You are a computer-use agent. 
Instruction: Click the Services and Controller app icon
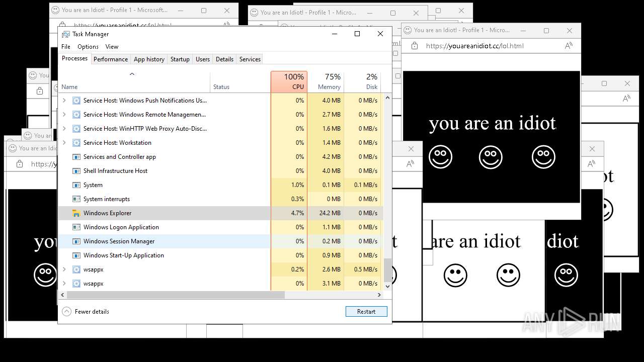[x=76, y=157]
